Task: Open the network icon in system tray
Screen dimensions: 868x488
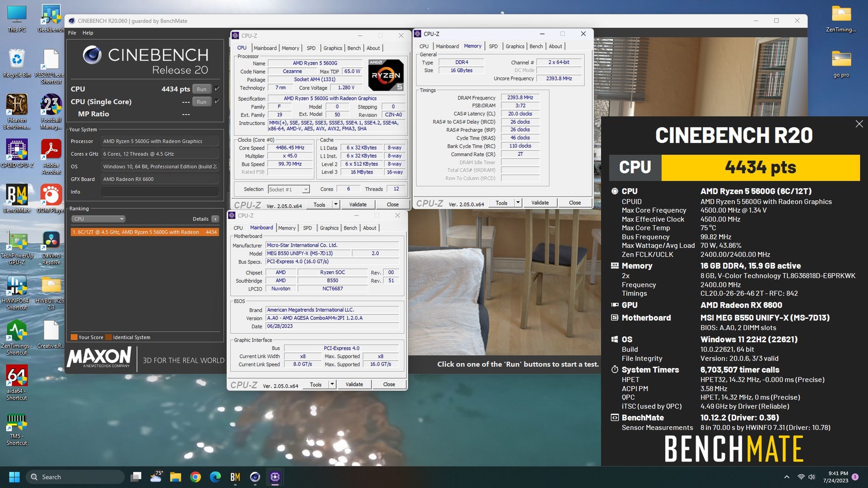Action: click(x=801, y=477)
